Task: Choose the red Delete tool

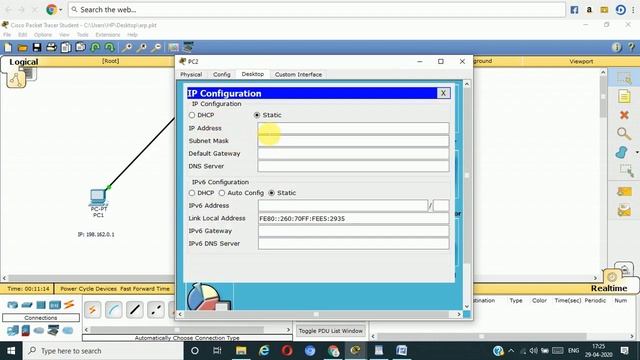Action: point(624,115)
